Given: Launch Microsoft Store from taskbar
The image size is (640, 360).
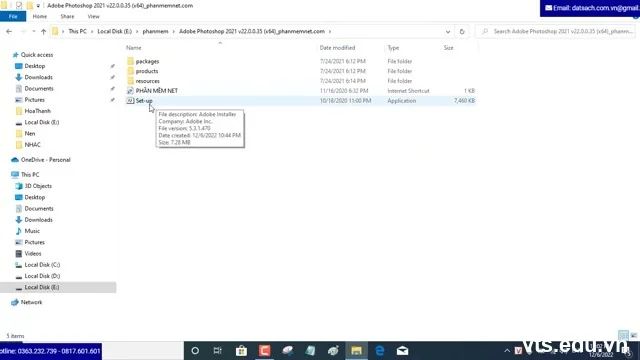Looking at the screenshot, I should (241, 351).
